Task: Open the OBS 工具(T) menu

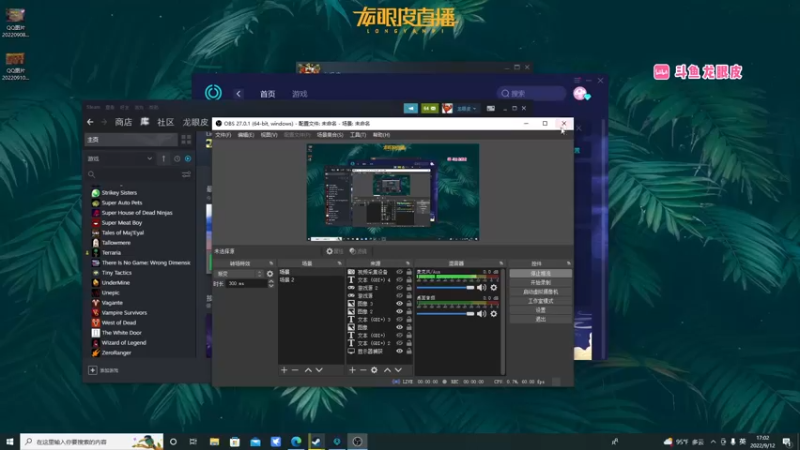Action: click(358, 135)
